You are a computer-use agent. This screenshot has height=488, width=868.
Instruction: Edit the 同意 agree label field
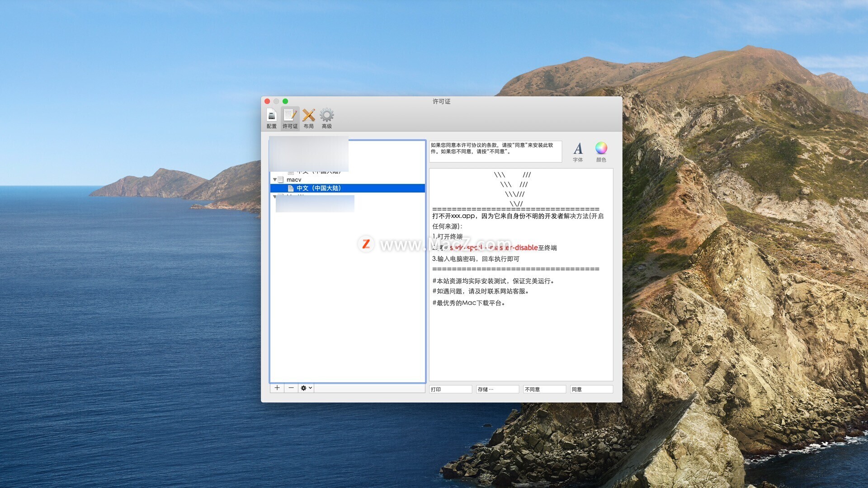[x=591, y=389]
